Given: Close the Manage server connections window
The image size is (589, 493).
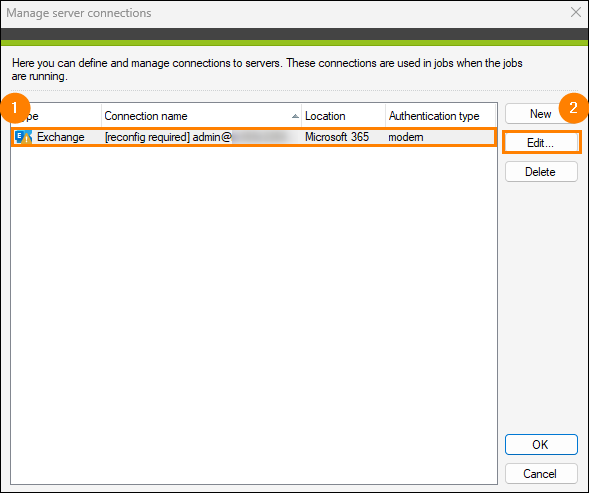Looking at the screenshot, I should 575,12.
